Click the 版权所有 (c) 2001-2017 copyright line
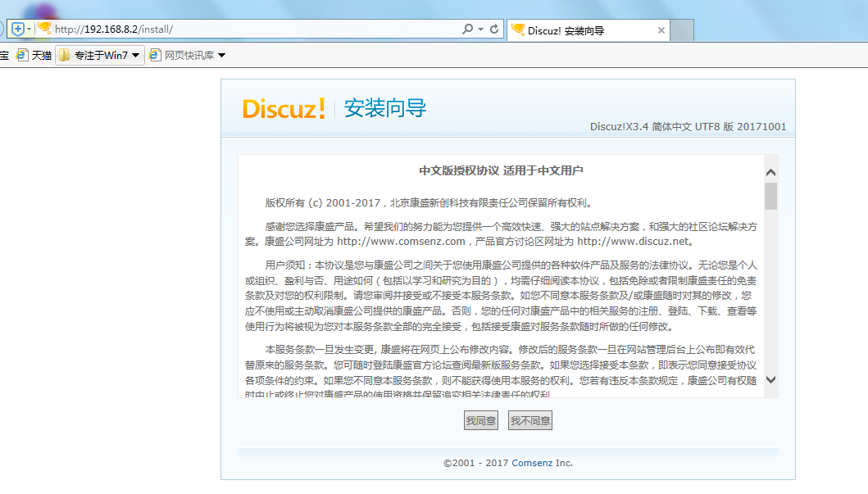This screenshot has height=494, width=868. pyautogui.click(x=430, y=203)
